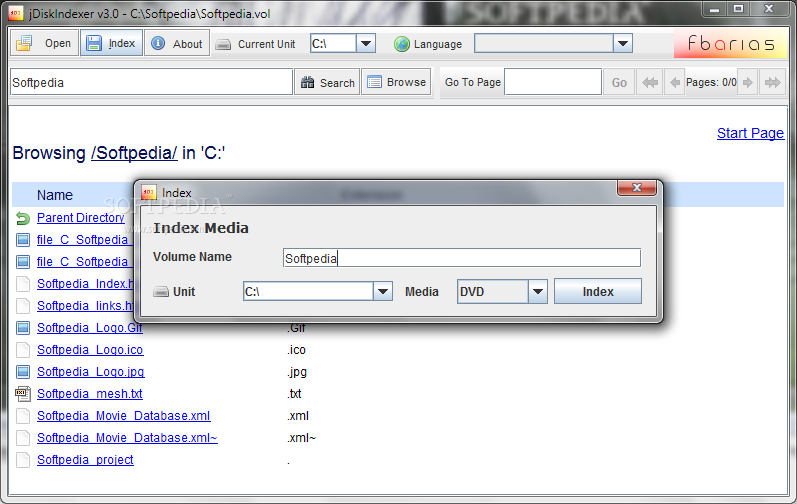The image size is (797, 504).
Task: Expand the Current Unit dropdown arrow
Action: pos(366,43)
